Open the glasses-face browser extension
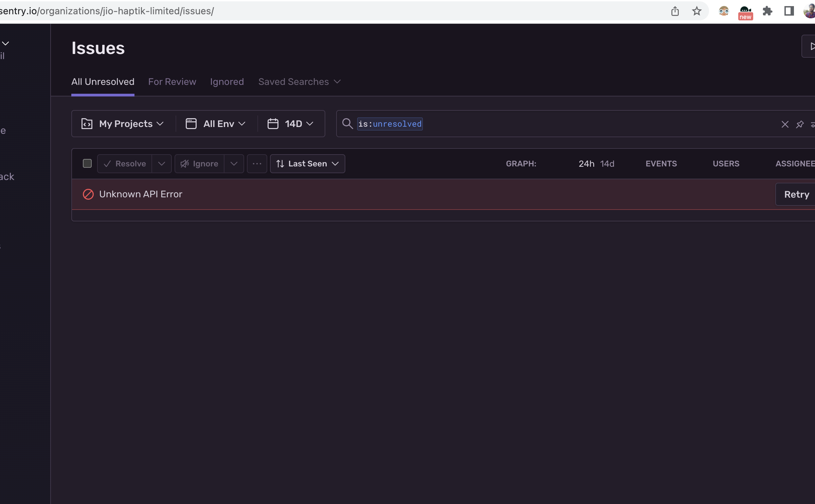 pos(724,11)
